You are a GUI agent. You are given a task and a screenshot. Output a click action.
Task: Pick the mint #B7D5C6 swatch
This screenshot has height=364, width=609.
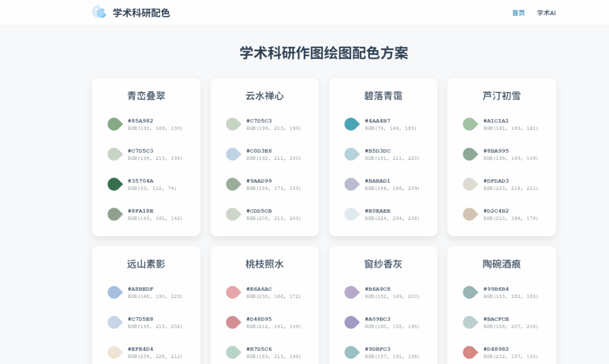pyautogui.click(x=233, y=352)
